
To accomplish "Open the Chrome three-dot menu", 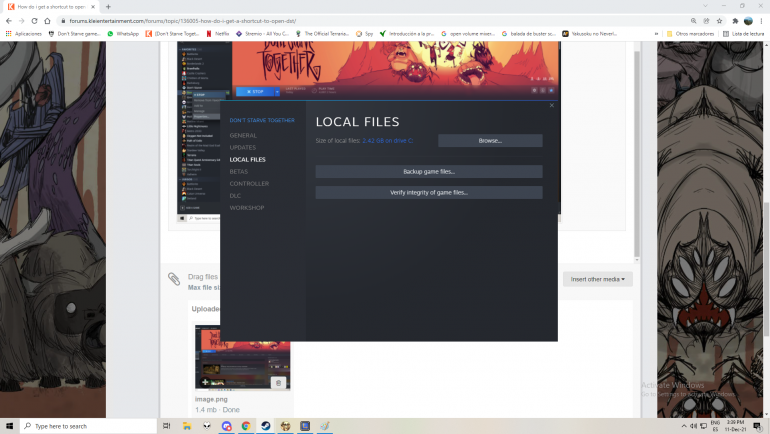I will [x=762, y=21].
